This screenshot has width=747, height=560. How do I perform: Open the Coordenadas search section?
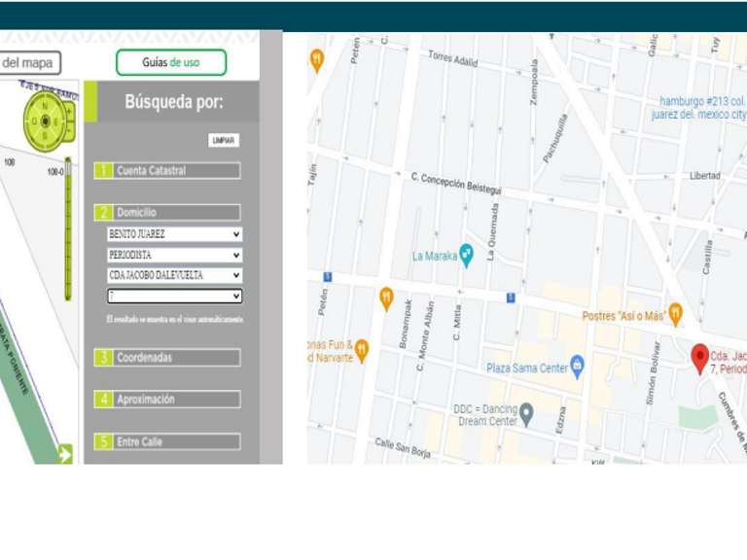167,358
